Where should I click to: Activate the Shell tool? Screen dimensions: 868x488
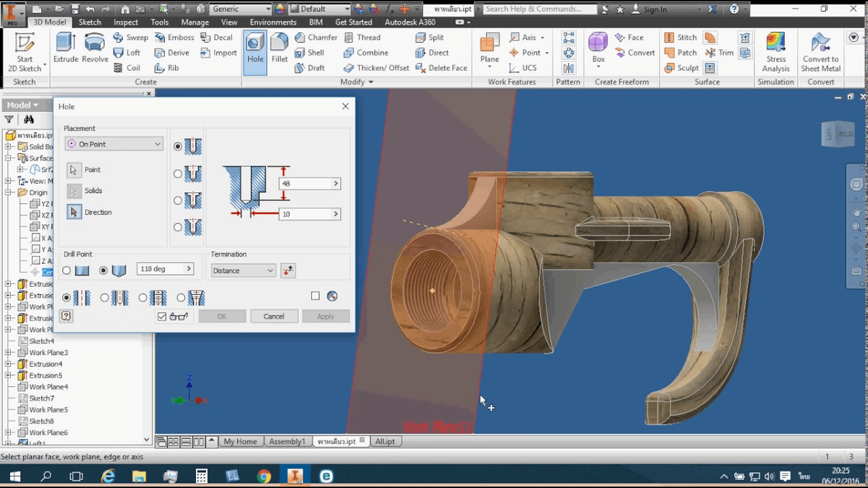[x=310, y=53]
